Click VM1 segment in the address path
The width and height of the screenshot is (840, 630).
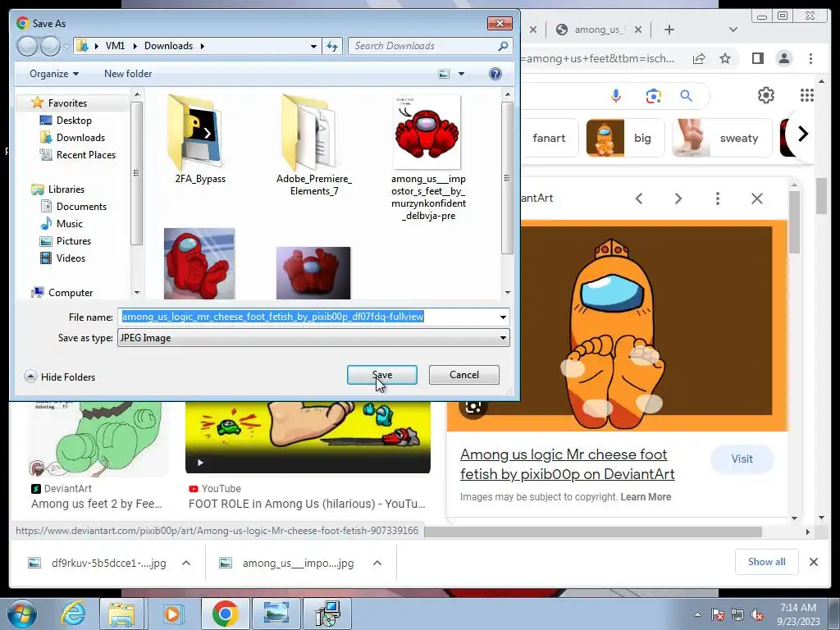(x=115, y=46)
